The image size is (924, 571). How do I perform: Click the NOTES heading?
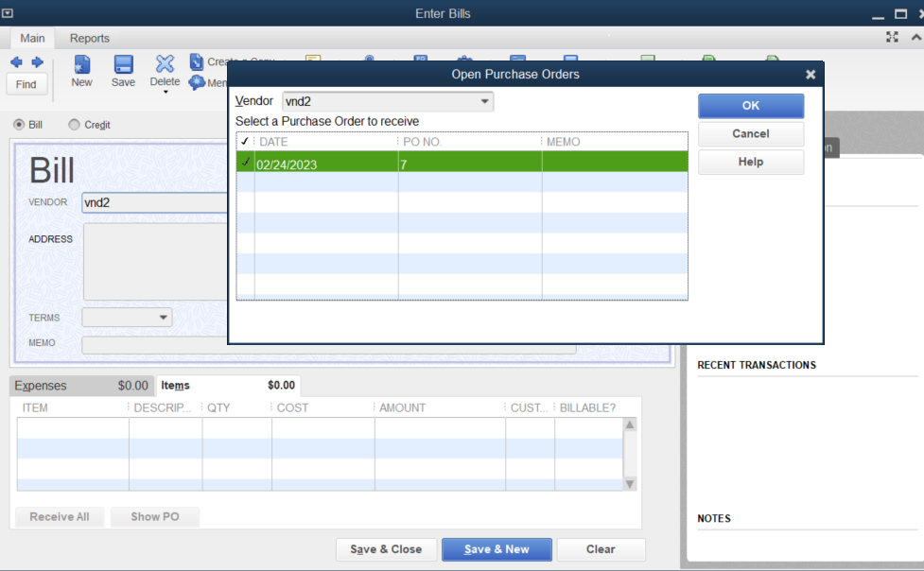714,519
